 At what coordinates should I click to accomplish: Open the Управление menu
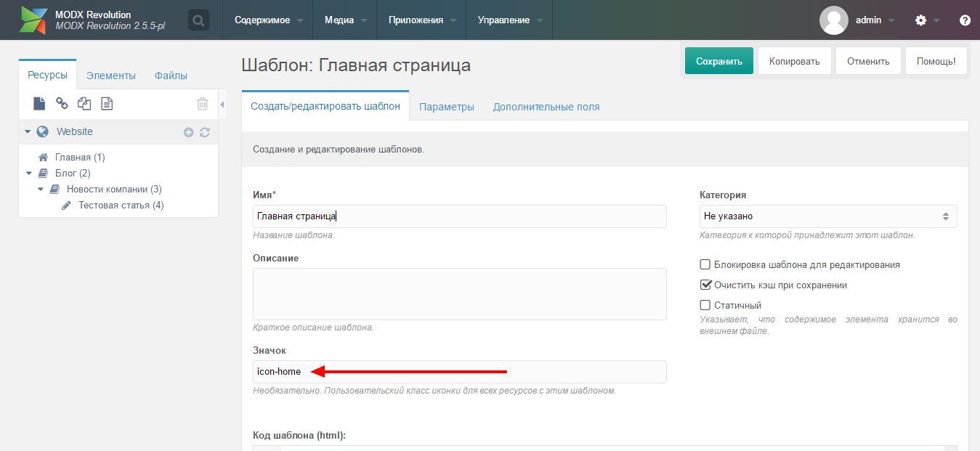coord(509,20)
